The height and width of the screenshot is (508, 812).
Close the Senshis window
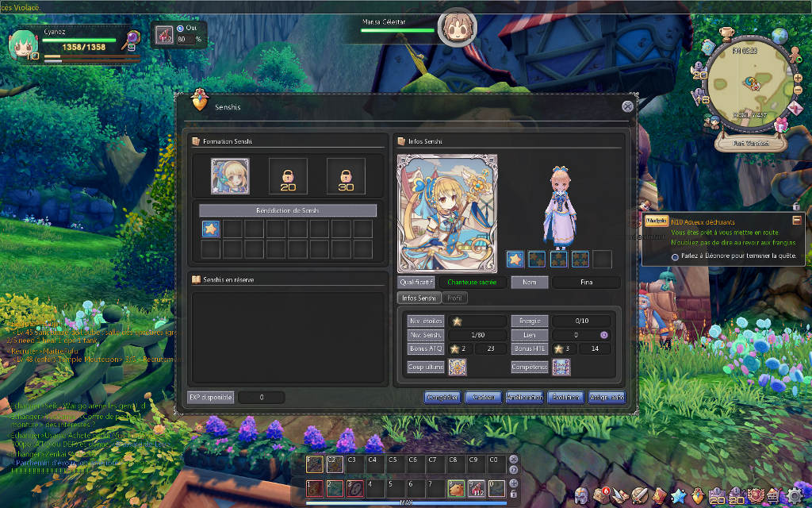pos(627,106)
